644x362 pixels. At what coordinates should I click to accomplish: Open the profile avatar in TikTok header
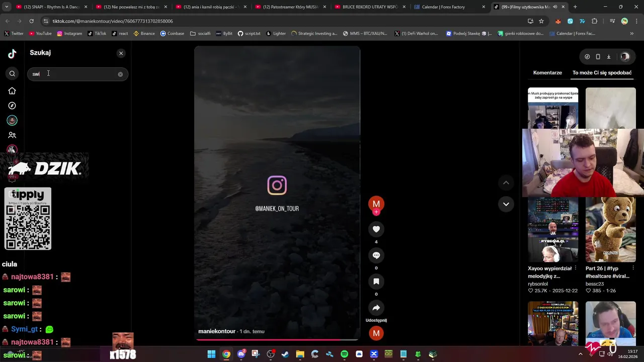pyautogui.click(x=625, y=57)
